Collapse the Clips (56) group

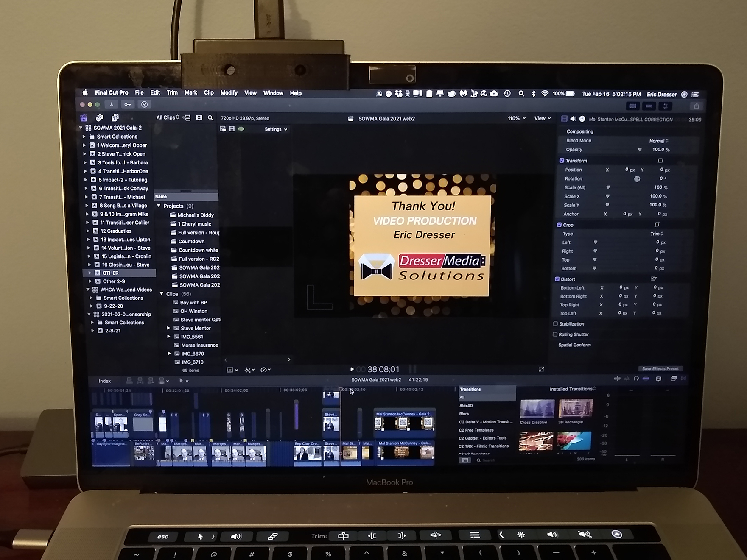tap(162, 293)
